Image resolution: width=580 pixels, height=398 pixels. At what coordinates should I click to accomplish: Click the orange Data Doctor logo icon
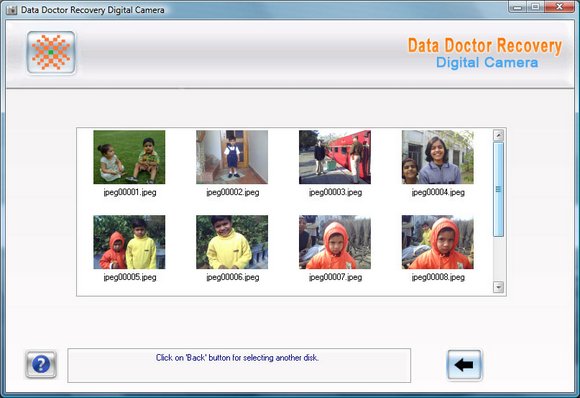point(51,53)
